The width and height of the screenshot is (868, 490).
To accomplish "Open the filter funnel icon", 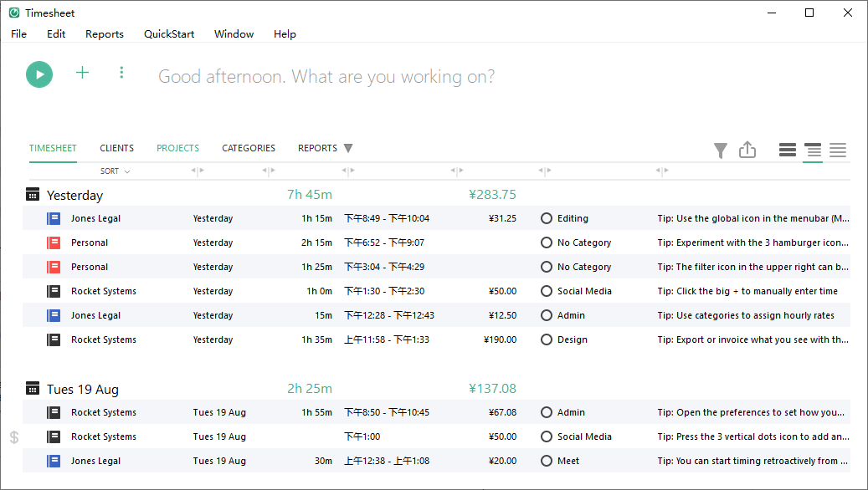I will [720, 151].
